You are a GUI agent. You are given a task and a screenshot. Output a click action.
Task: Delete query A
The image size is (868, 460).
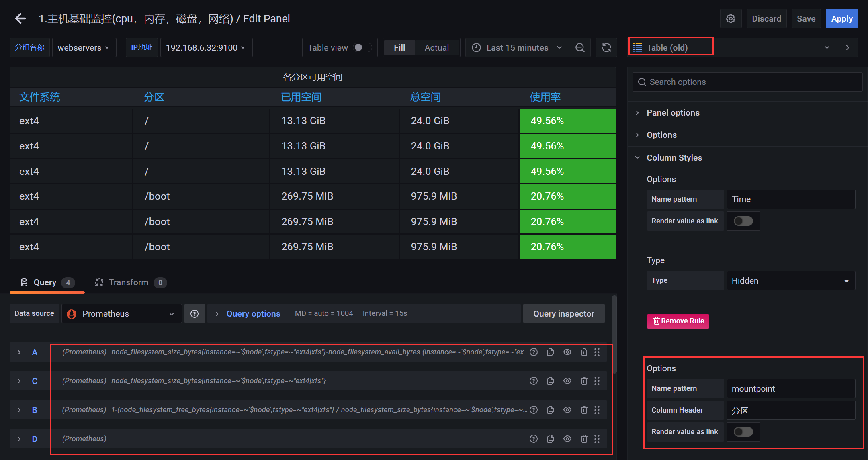click(584, 352)
